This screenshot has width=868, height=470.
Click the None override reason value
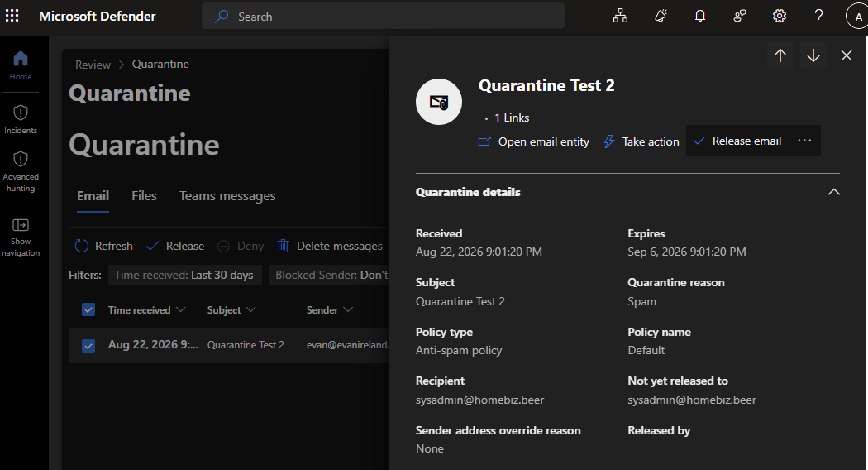430,449
